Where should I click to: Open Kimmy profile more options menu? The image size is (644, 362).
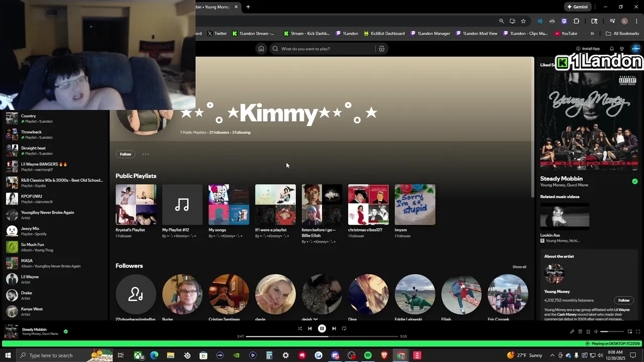pos(145,154)
